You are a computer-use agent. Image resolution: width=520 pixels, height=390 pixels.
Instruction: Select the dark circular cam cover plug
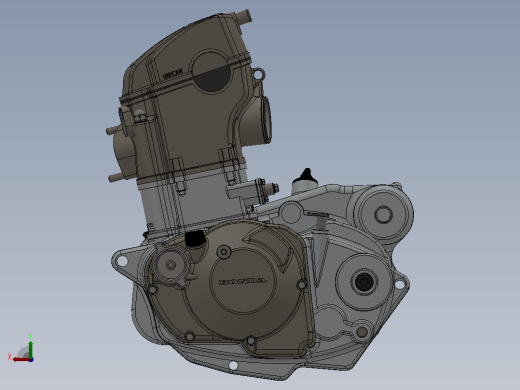[x=212, y=72]
